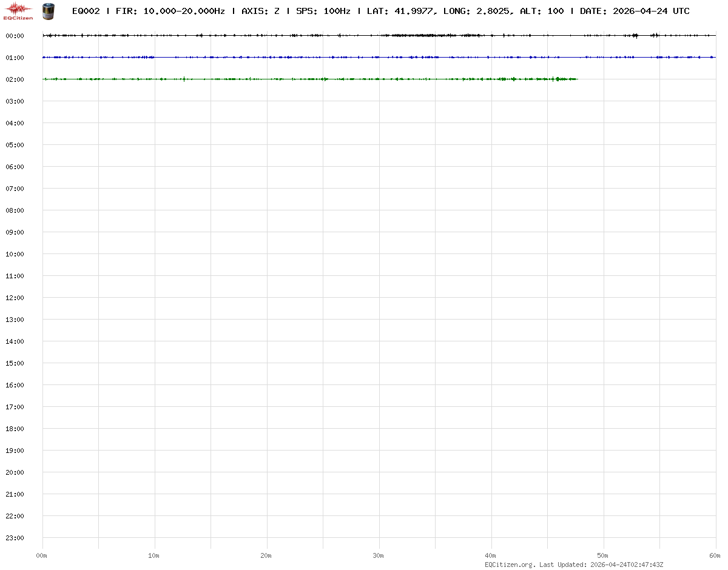
Task: Click the EQCitizen red waveform logo
Action: [18, 10]
